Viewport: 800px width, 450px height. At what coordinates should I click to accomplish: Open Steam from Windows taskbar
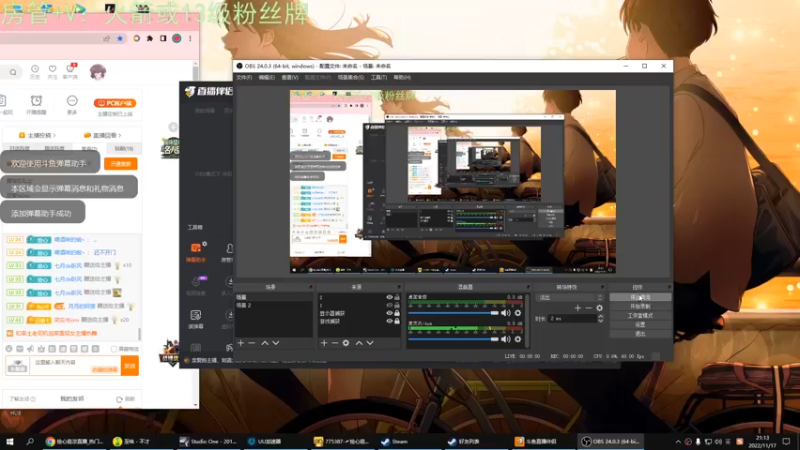coord(395,441)
